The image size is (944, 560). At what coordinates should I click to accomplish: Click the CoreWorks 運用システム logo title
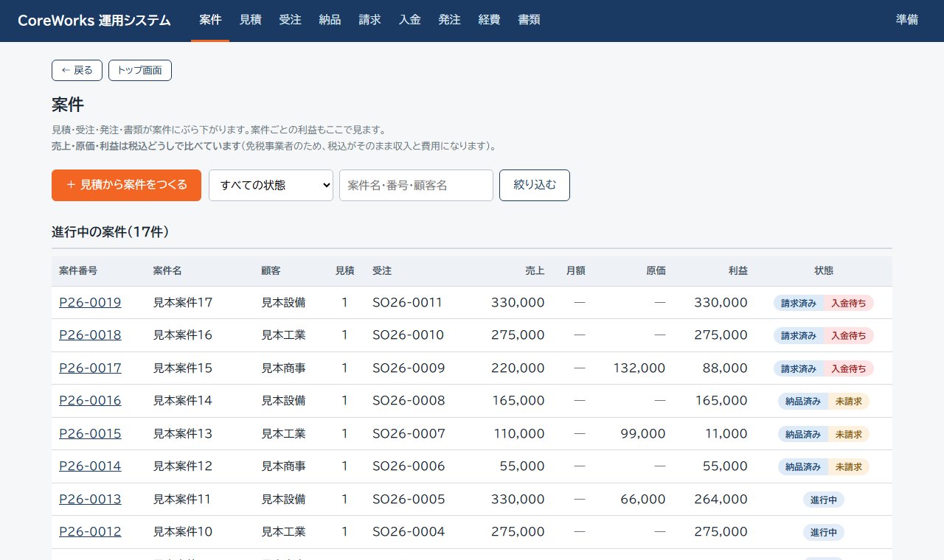click(x=94, y=21)
